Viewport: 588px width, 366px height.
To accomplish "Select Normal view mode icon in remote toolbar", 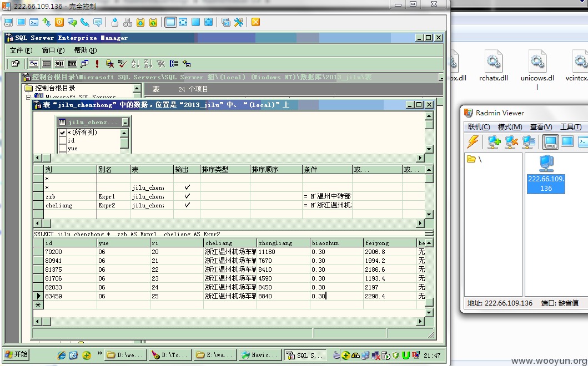I will coord(170,22).
